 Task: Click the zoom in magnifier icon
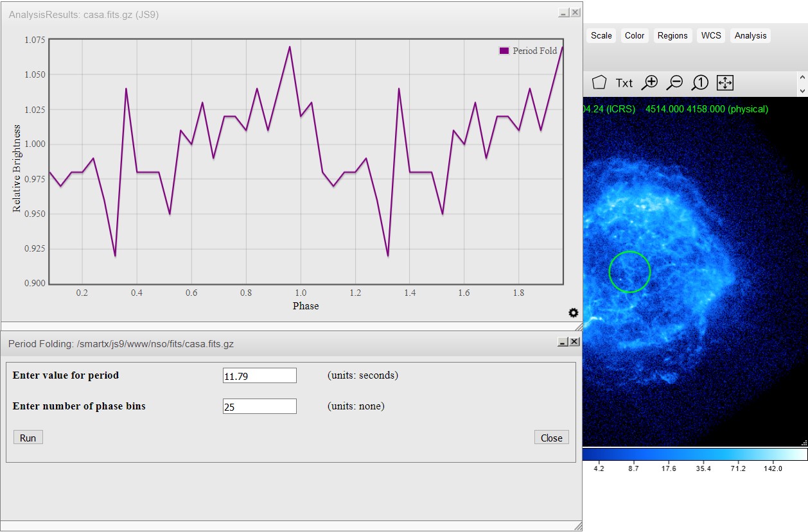coord(649,82)
